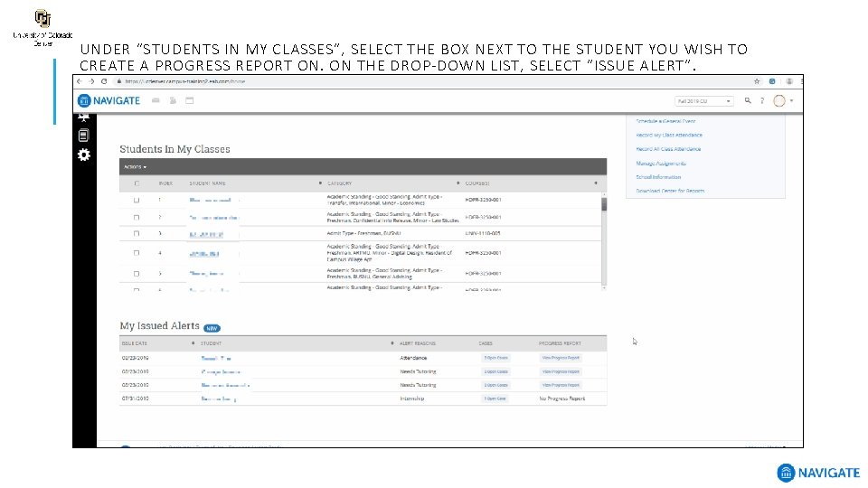Open the Fall 2019 CU term dropdown
Image resolution: width=868 pixels, height=488 pixels.
(703, 101)
